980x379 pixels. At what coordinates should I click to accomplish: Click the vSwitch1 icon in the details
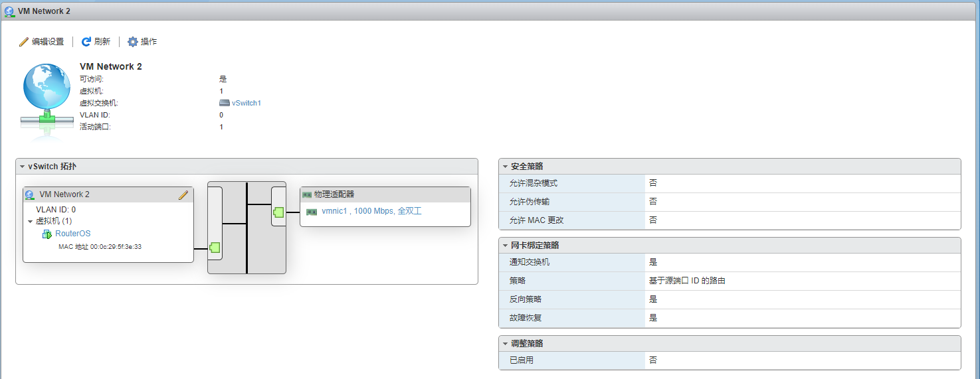[x=224, y=103]
